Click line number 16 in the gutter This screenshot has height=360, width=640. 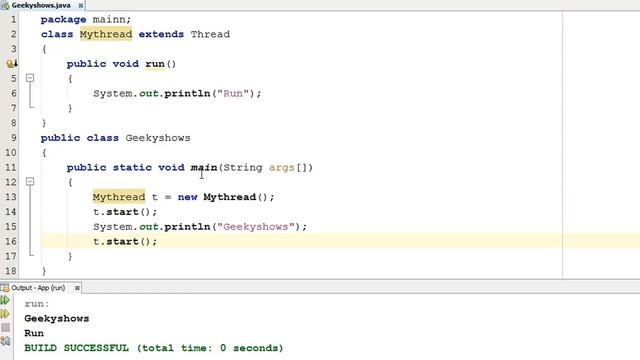[11, 241]
